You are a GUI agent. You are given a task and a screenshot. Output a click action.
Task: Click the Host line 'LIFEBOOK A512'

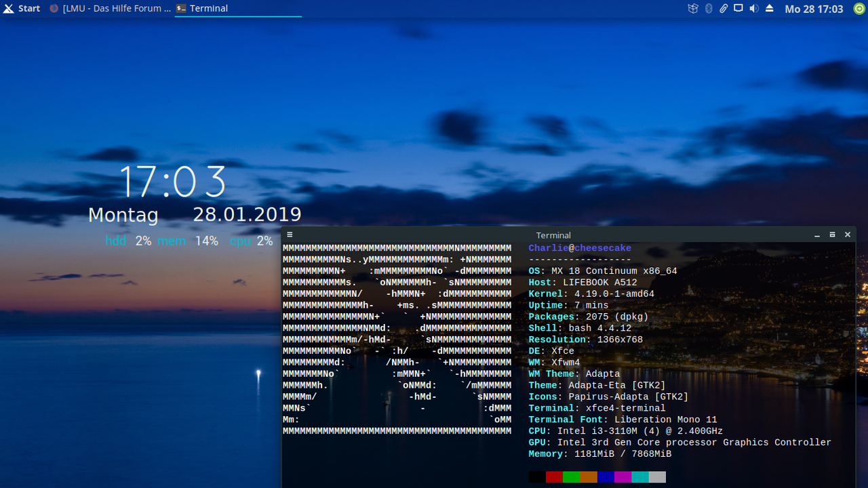[583, 283]
